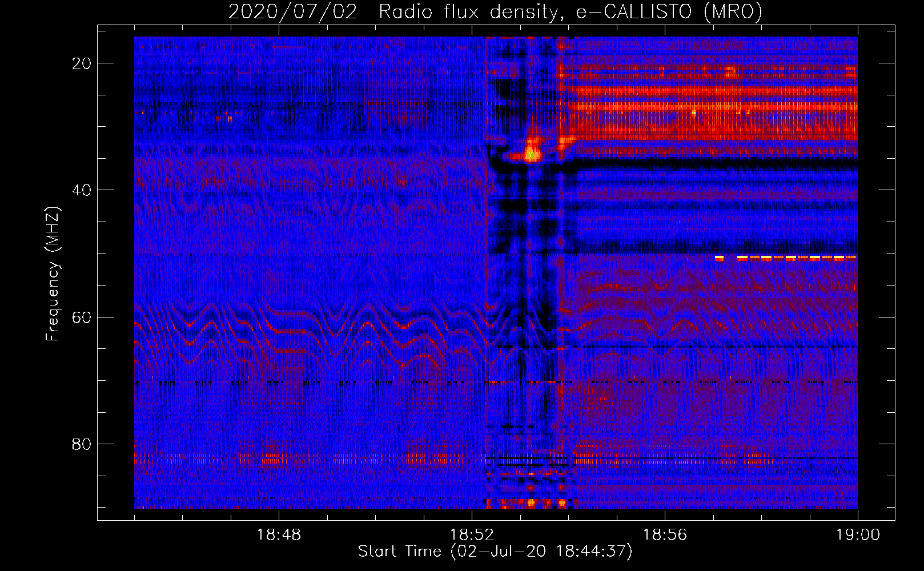Click the 'Start Time (02-Jul-20 18:44:37)' axis label
924x571 pixels.
(x=495, y=552)
